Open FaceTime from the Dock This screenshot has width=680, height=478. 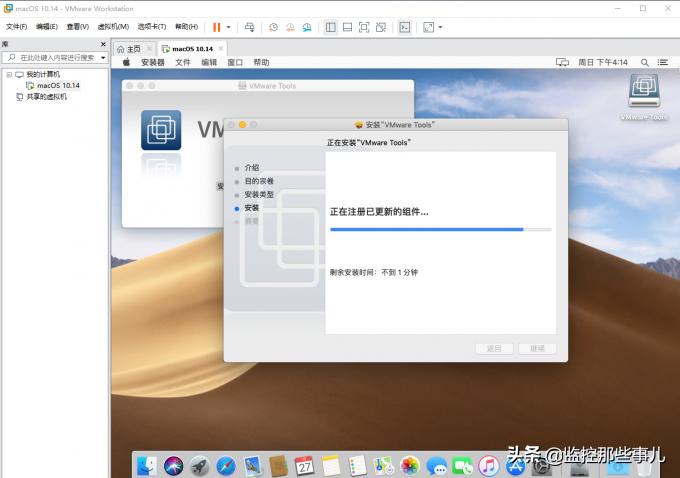tap(462, 467)
